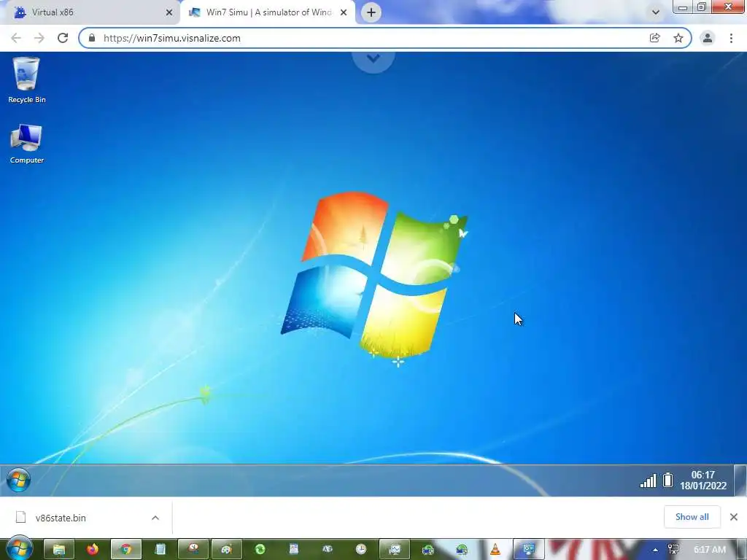Open VLC media player from taskbar

495,550
